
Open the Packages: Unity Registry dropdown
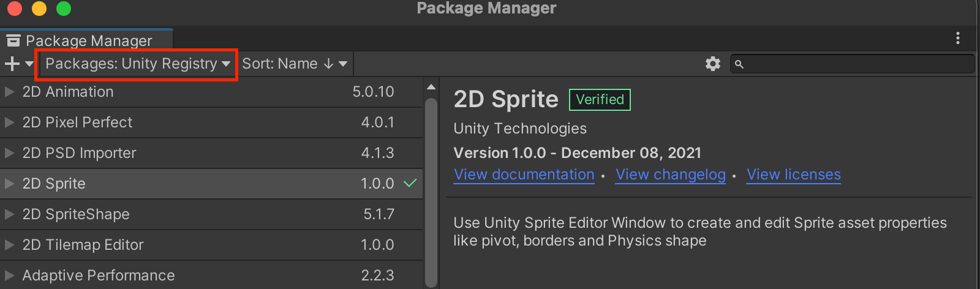click(x=137, y=64)
